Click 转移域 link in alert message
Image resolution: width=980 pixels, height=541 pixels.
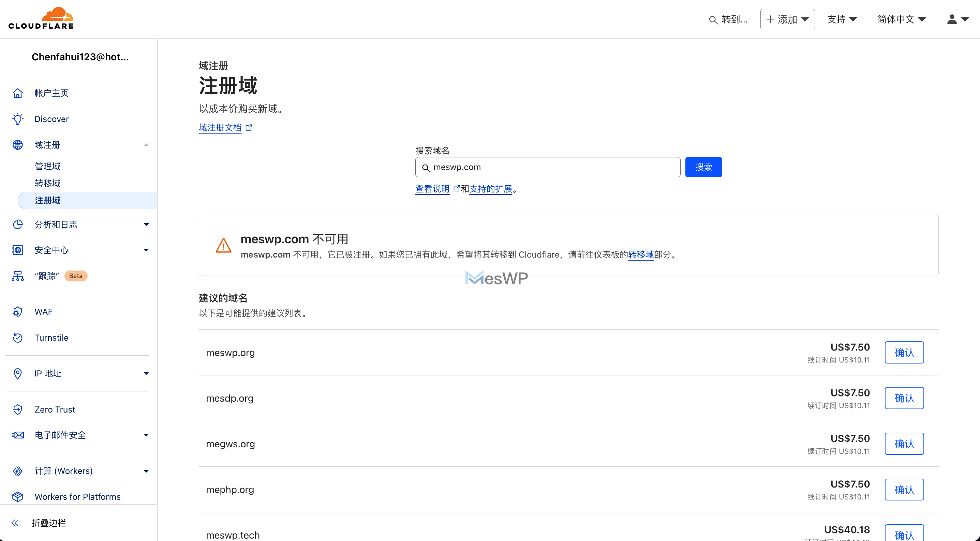[x=641, y=254]
